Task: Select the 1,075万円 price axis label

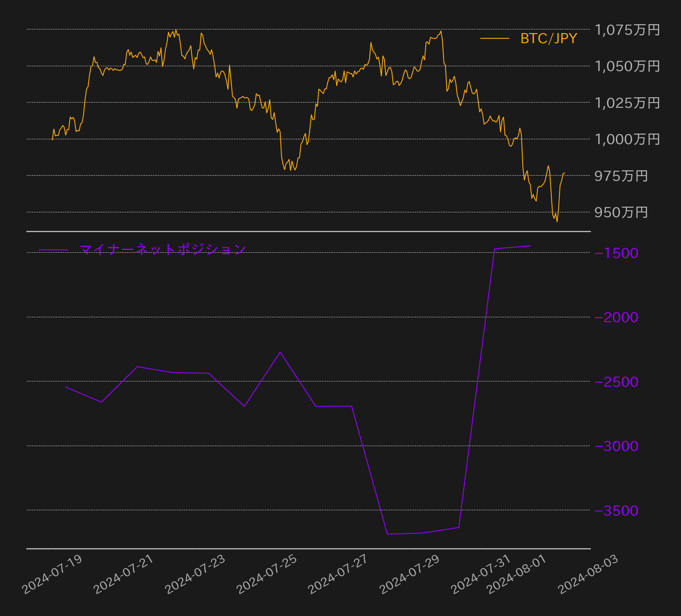Action: (627, 30)
